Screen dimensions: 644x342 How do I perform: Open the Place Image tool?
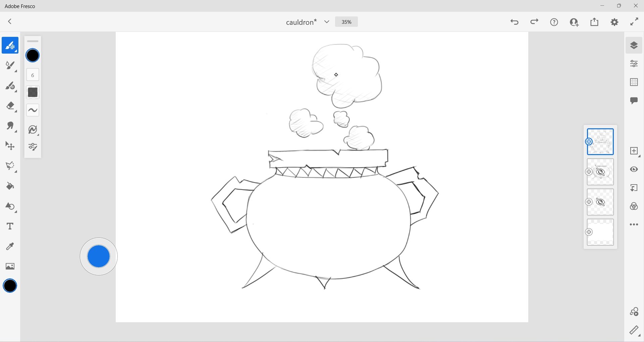(10, 266)
